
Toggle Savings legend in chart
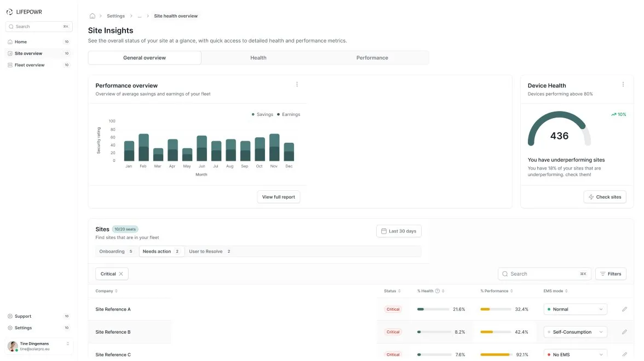(262, 114)
